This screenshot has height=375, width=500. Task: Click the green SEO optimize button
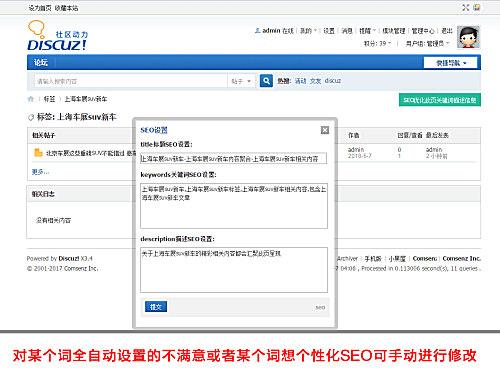[x=440, y=100]
